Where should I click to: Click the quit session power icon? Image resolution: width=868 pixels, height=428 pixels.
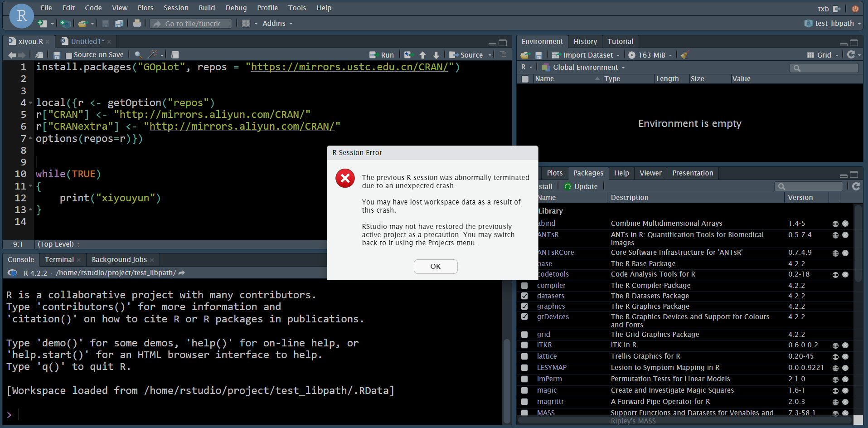pos(855,9)
